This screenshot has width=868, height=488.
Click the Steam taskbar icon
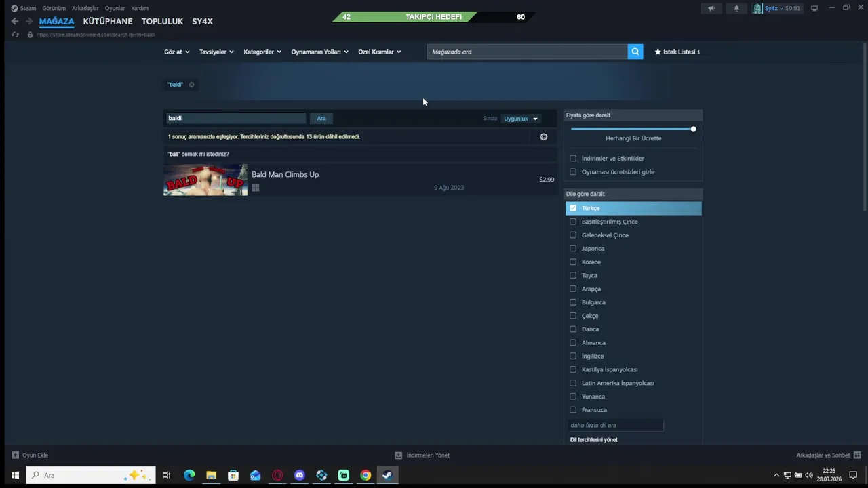coord(387,475)
